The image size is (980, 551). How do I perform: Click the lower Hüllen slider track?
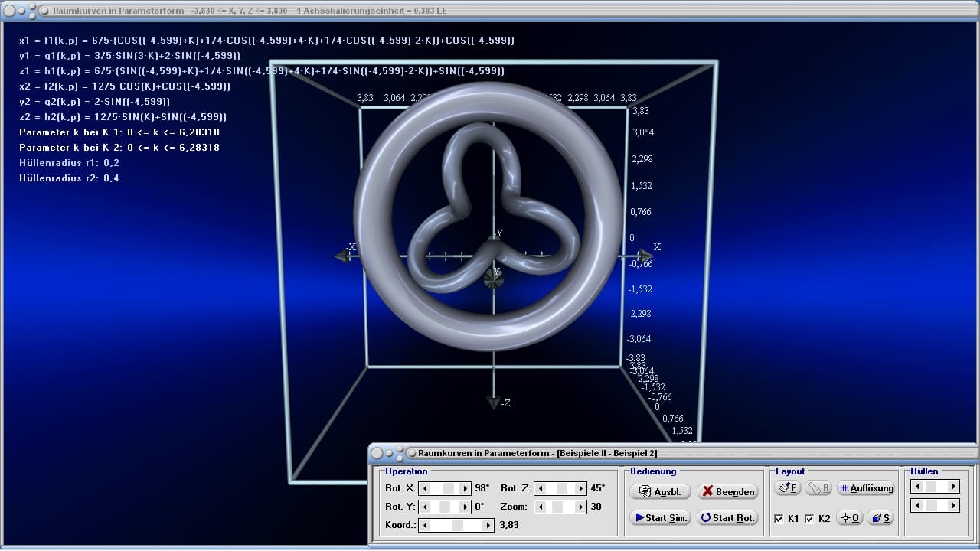click(x=935, y=505)
